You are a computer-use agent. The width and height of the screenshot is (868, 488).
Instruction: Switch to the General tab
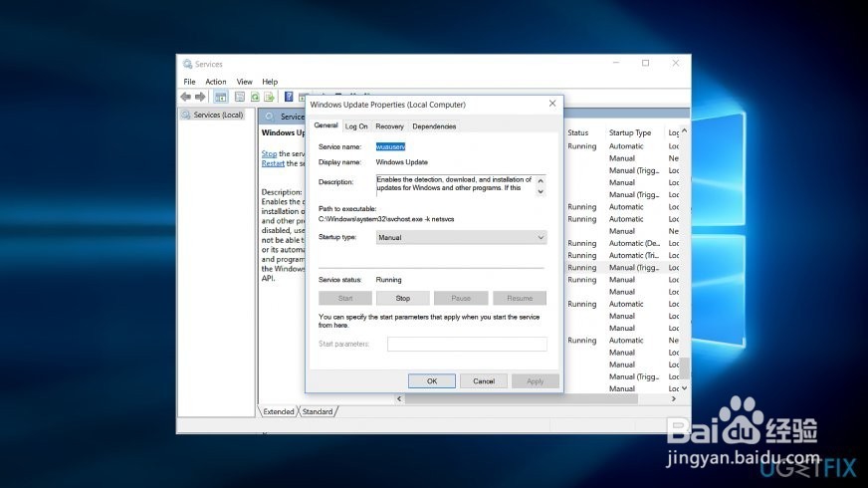[x=325, y=125]
